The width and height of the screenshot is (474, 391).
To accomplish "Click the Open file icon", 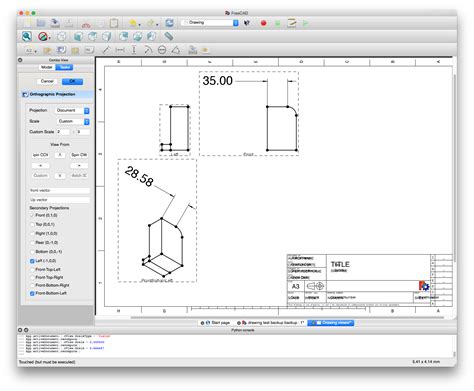I will pyautogui.click(x=41, y=23).
